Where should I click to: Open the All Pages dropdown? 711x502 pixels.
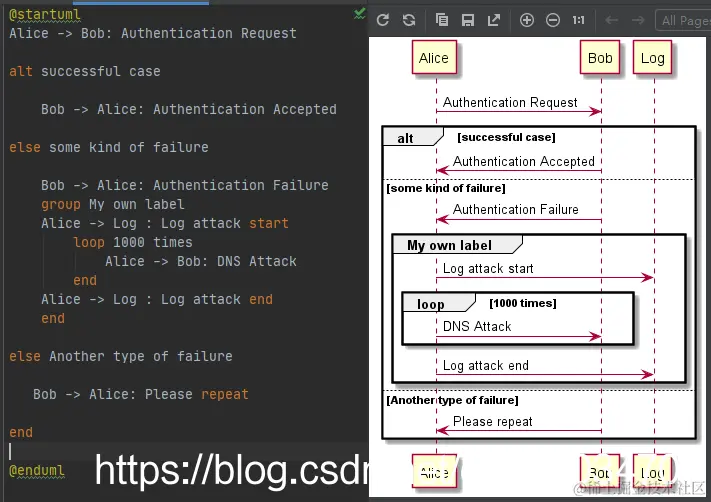[x=683, y=20]
